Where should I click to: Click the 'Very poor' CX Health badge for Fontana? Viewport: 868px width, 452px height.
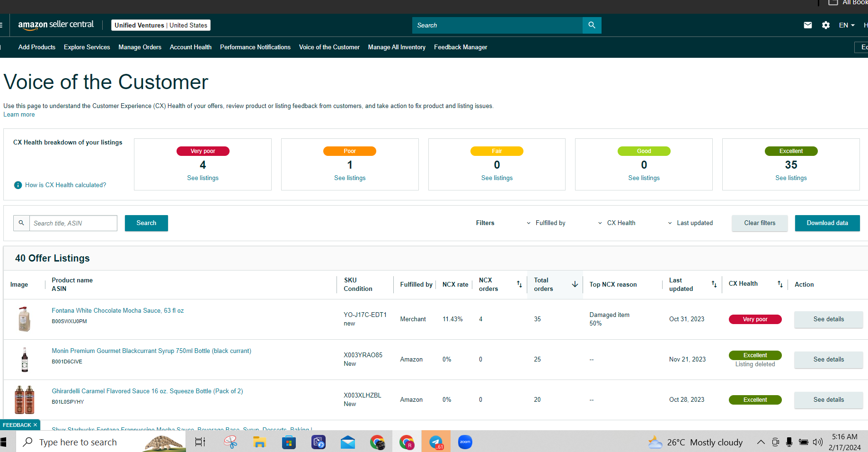(755, 319)
